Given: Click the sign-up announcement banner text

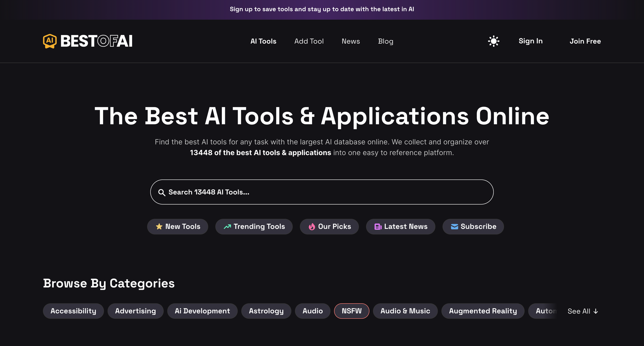Looking at the screenshot, I should coord(322,9).
